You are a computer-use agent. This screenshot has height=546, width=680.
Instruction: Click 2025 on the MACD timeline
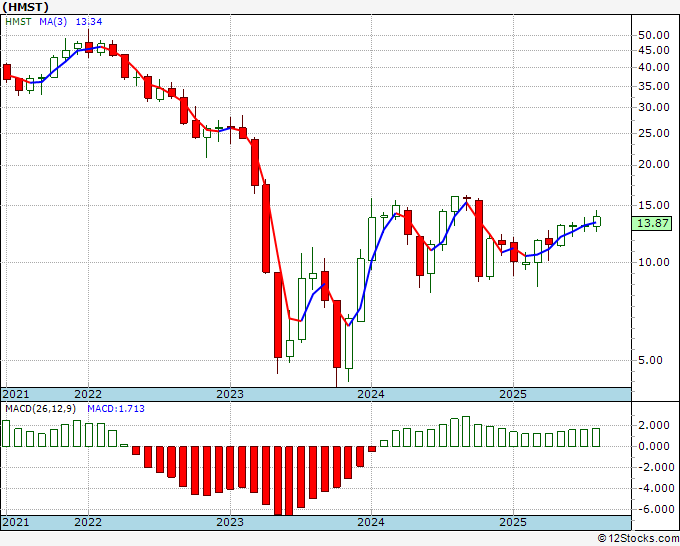513,522
